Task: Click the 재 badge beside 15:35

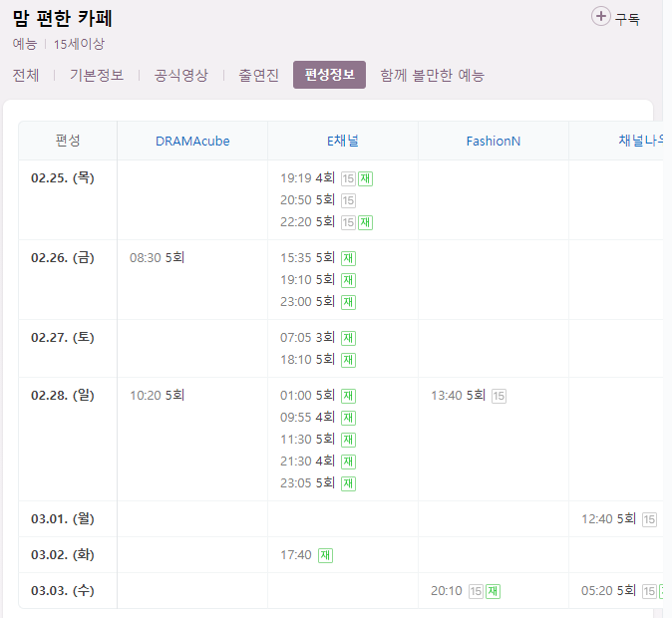Action: pos(348,258)
